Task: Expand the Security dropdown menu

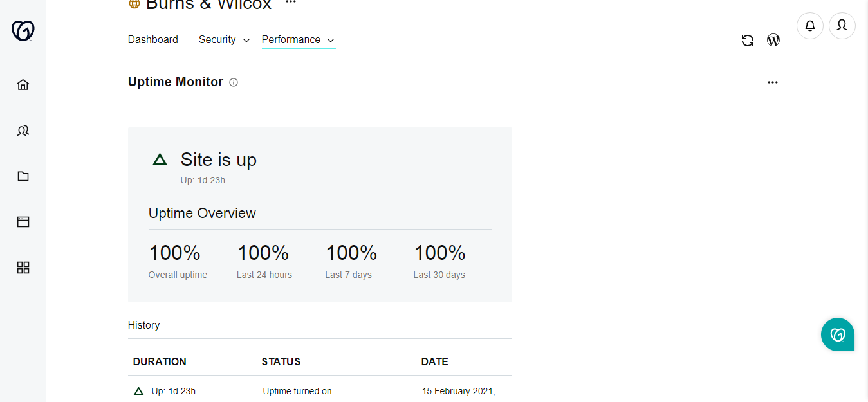Action: (224, 40)
